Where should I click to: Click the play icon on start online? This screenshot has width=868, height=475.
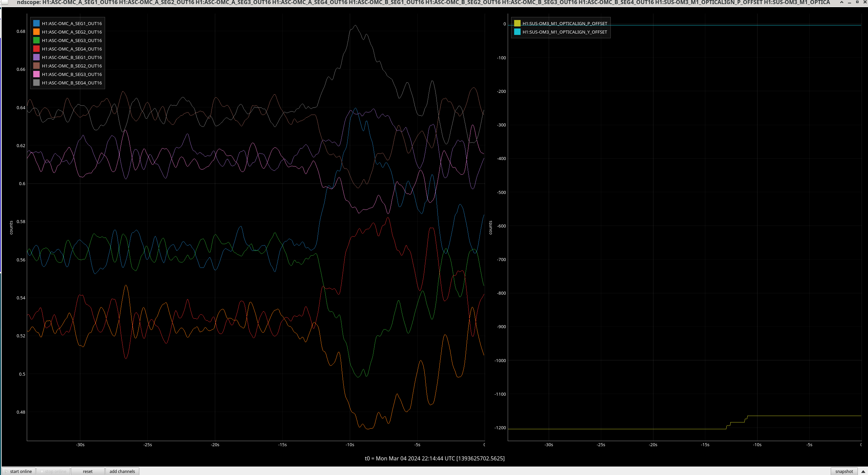[6, 471]
